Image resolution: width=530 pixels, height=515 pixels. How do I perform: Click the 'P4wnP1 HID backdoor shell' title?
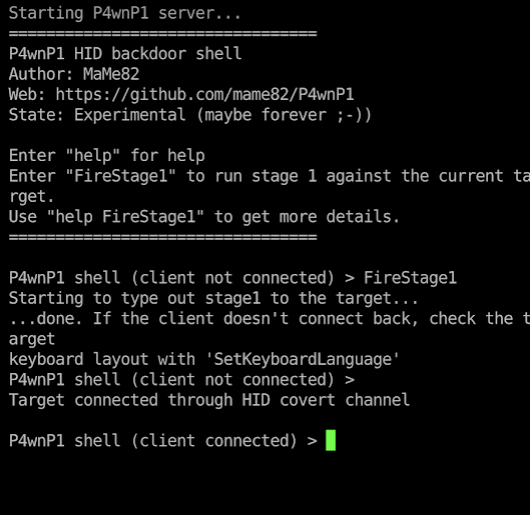click(125, 54)
